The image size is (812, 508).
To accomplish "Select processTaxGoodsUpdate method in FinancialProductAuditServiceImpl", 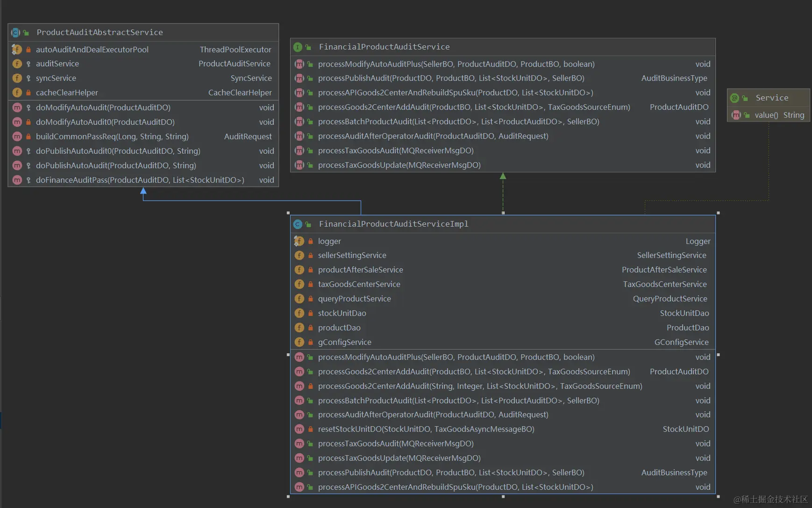I will 399,458.
